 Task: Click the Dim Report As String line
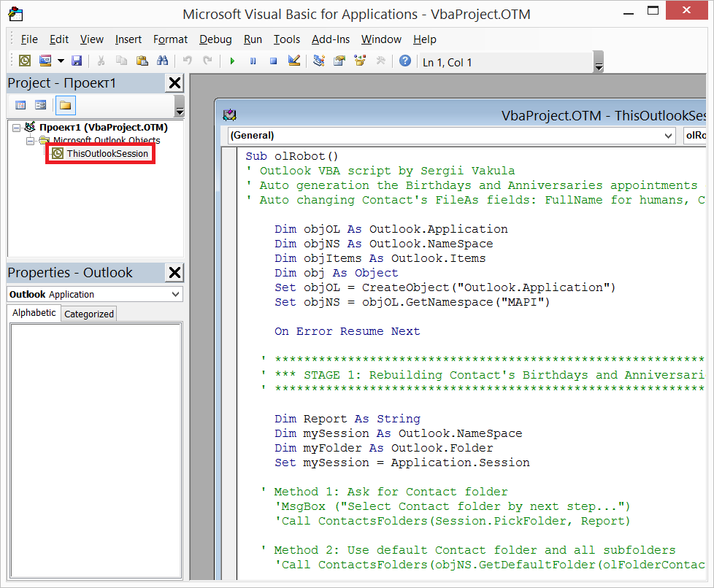coord(347,419)
